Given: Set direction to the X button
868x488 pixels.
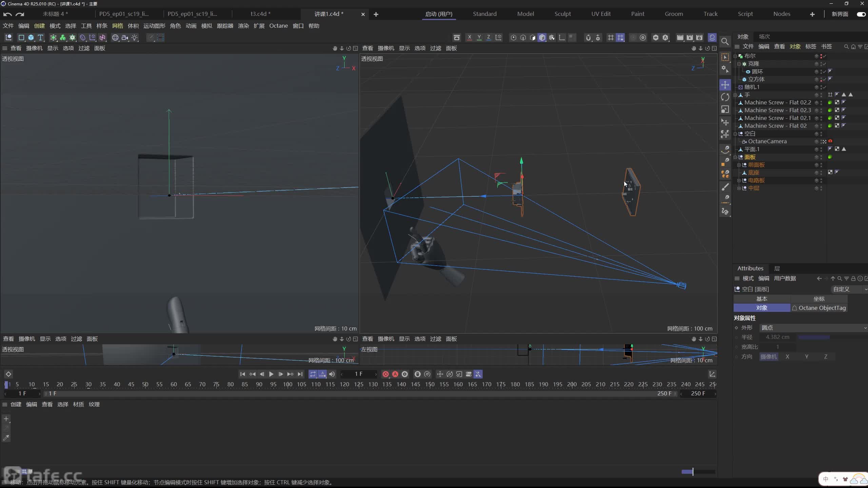Looking at the screenshot, I should (787, 357).
